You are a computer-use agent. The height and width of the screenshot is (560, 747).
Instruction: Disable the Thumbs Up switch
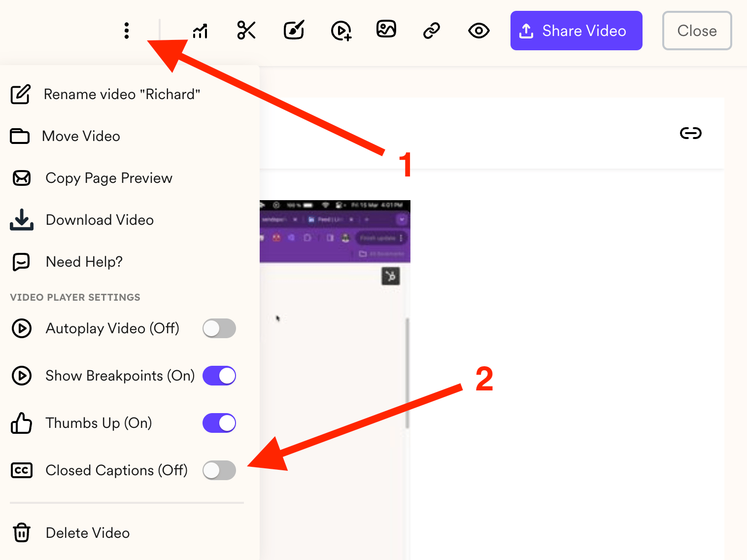pos(219,423)
